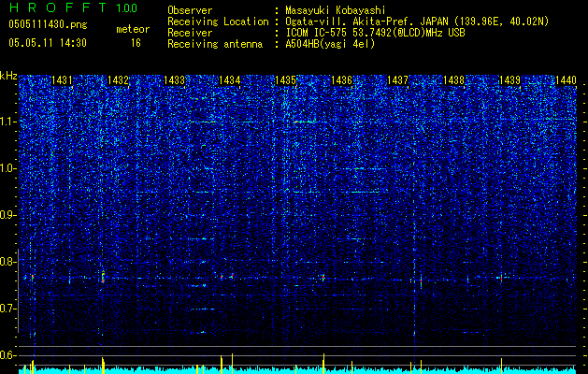The width and height of the screenshot is (588, 374).
Task: Click the 'Receiver' field label
Action: tap(190, 33)
